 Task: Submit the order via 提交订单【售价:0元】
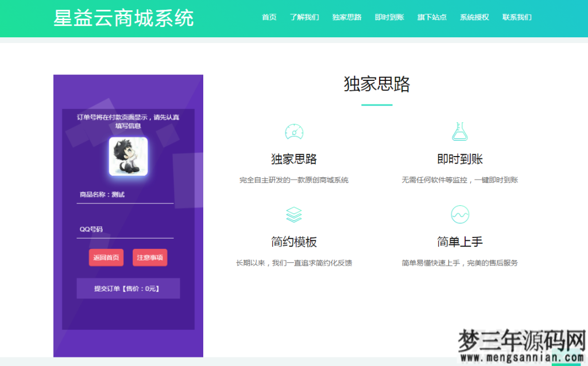pos(127,288)
